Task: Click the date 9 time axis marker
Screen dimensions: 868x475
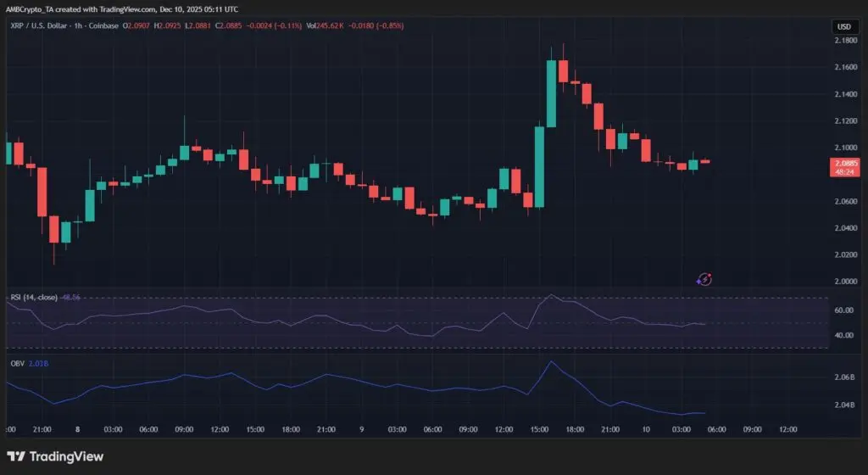Action: (x=362, y=430)
